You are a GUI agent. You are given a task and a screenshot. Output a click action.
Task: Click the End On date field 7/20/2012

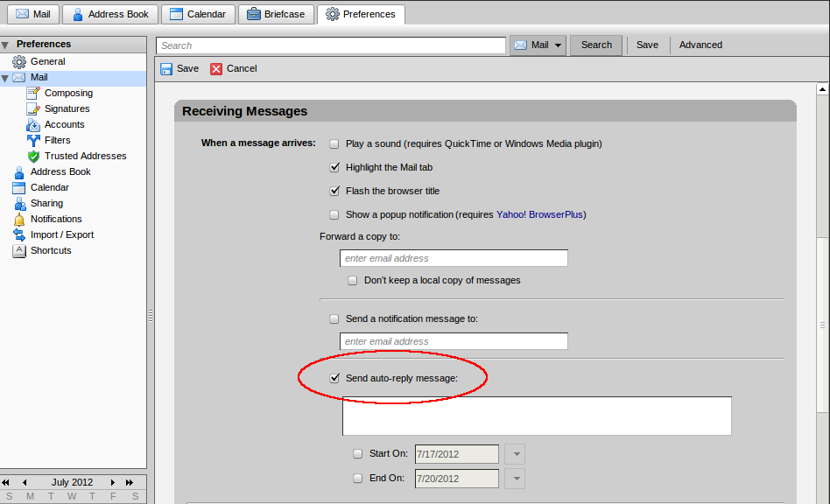click(457, 479)
